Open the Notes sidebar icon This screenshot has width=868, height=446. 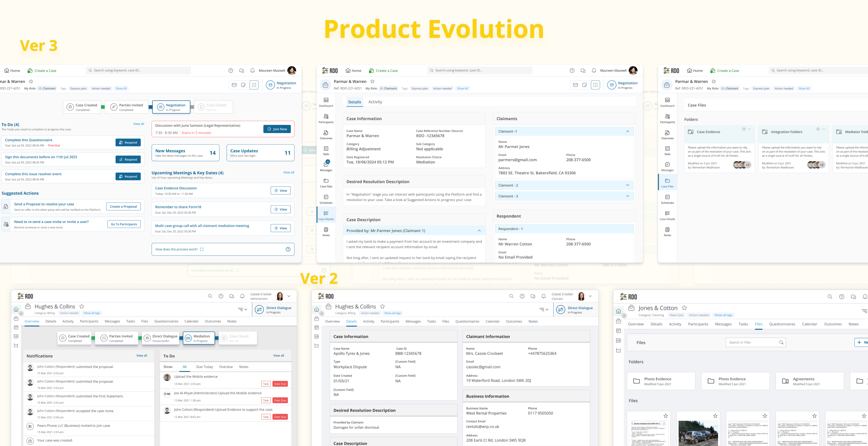point(326,231)
